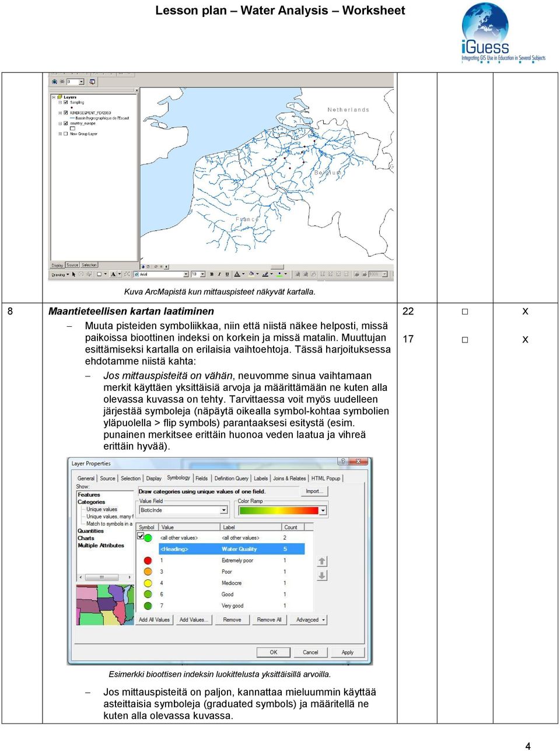Select the text 'A' drawing tool
The image size is (560, 751).
(x=113, y=274)
